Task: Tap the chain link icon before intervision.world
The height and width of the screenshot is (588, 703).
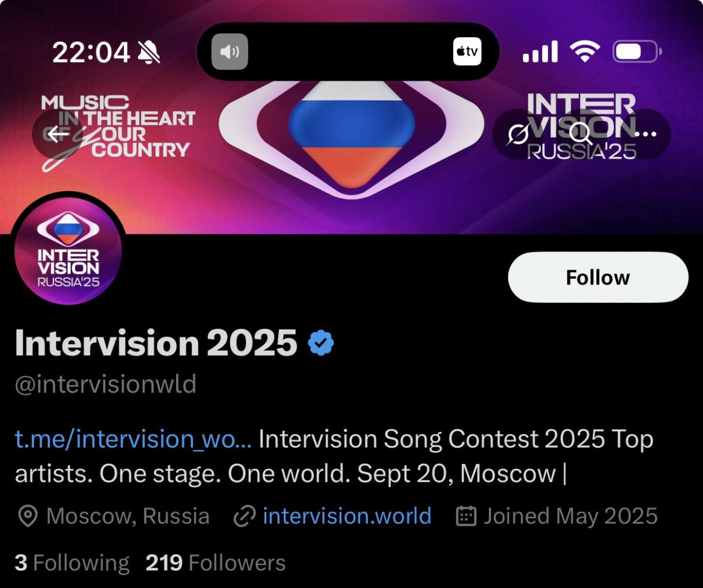Action: tap(244, 516)
